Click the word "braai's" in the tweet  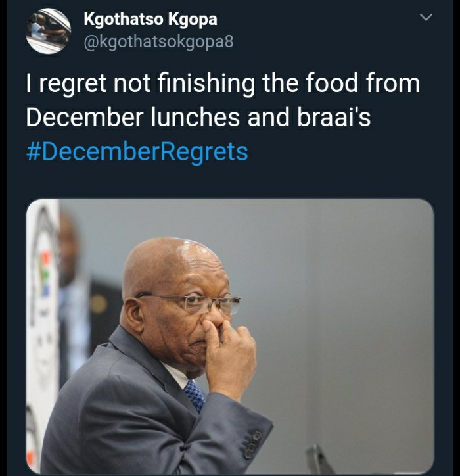334,117
